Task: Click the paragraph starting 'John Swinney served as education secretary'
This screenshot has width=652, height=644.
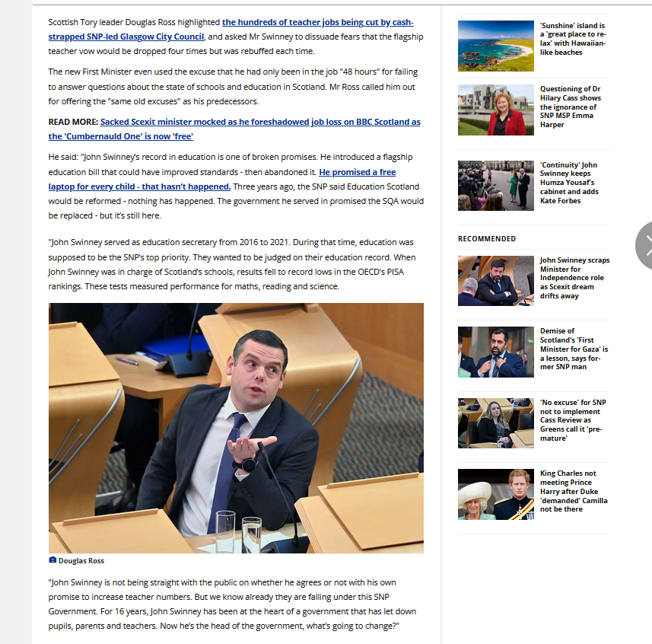Action: pos(232,264)
